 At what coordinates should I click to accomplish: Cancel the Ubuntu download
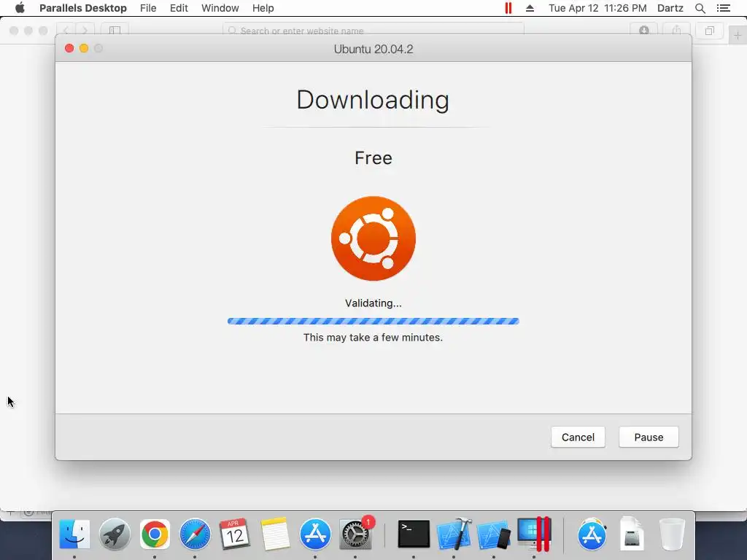click(x=578, y=437)
